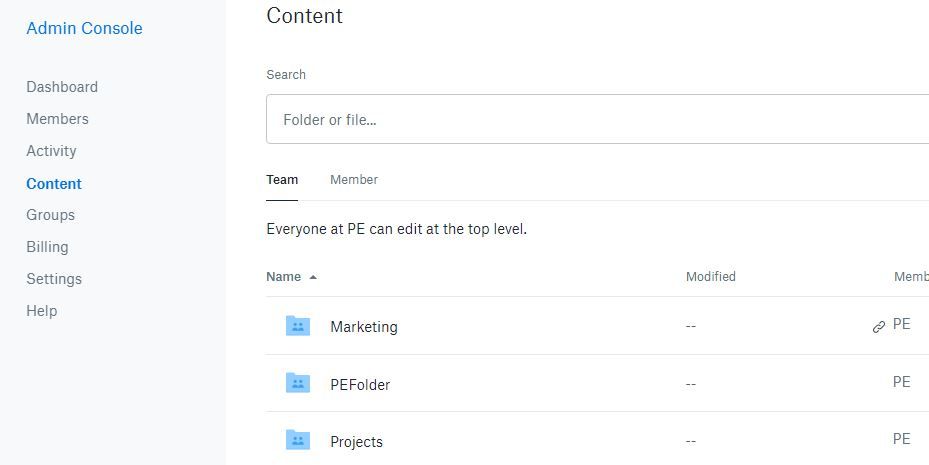This screenshot has width=929, height=465.
Task: Click the Help sidebar link
Action: (x=42, y=311)
